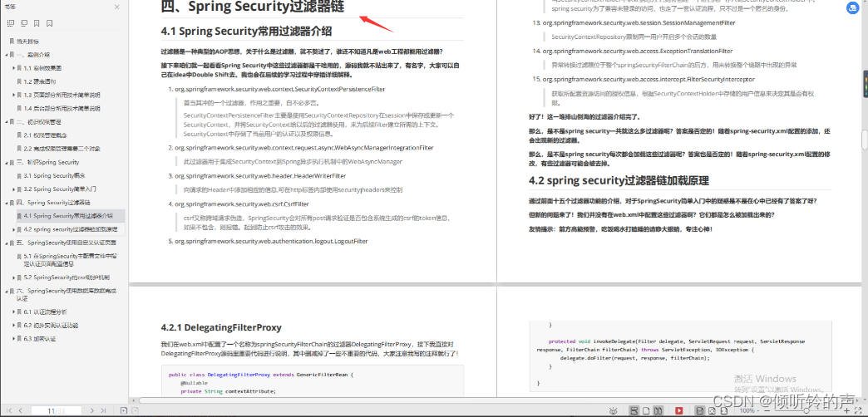Expand the 1.3 bookmark node
Viewport: 868px width, 417px height.
13,95
